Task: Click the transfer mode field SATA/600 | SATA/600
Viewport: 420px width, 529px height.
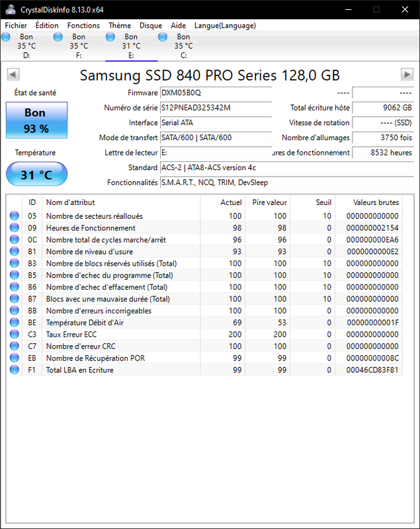Action: point(216,138)
